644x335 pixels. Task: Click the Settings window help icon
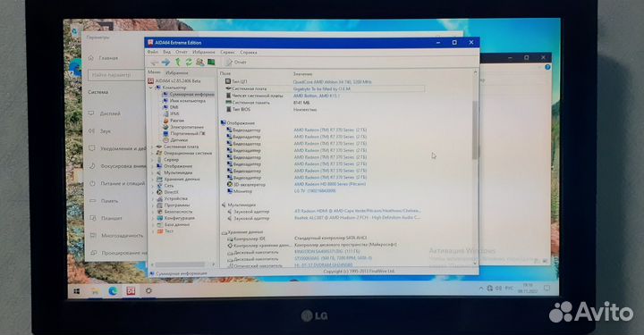tap(547, 67)
